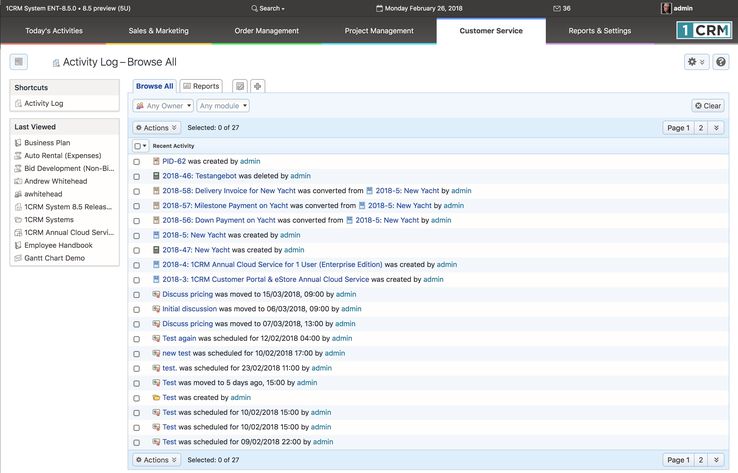Click the 1CRM logo
Viewport: 738px width, 473px height.
[704, 31]
